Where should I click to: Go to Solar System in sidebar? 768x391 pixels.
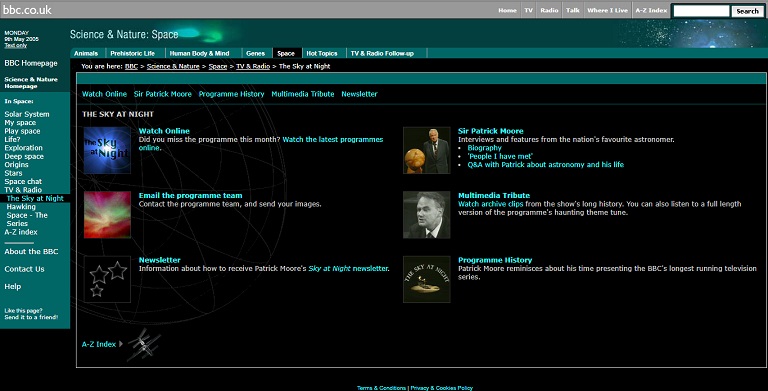click(27, 114)
